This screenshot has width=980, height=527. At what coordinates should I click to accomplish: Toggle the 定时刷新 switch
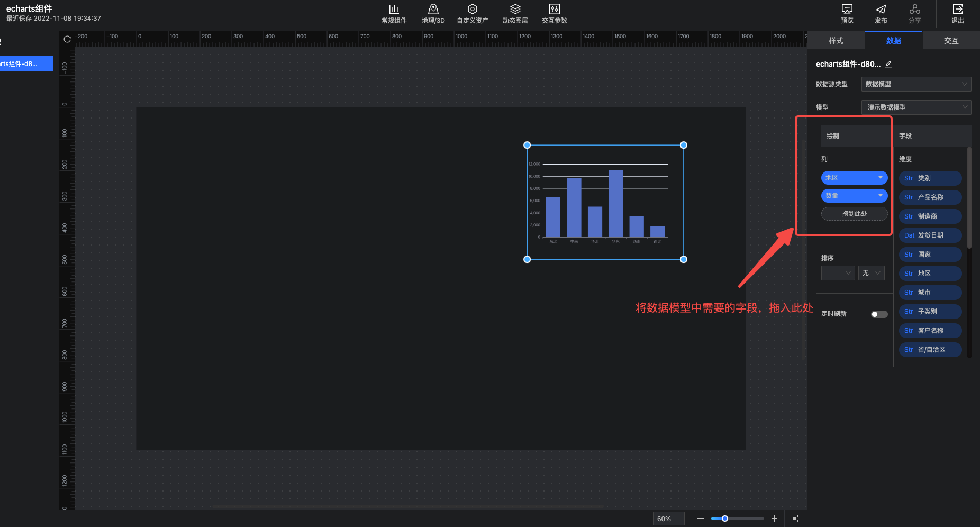click(x=879, y=314)
